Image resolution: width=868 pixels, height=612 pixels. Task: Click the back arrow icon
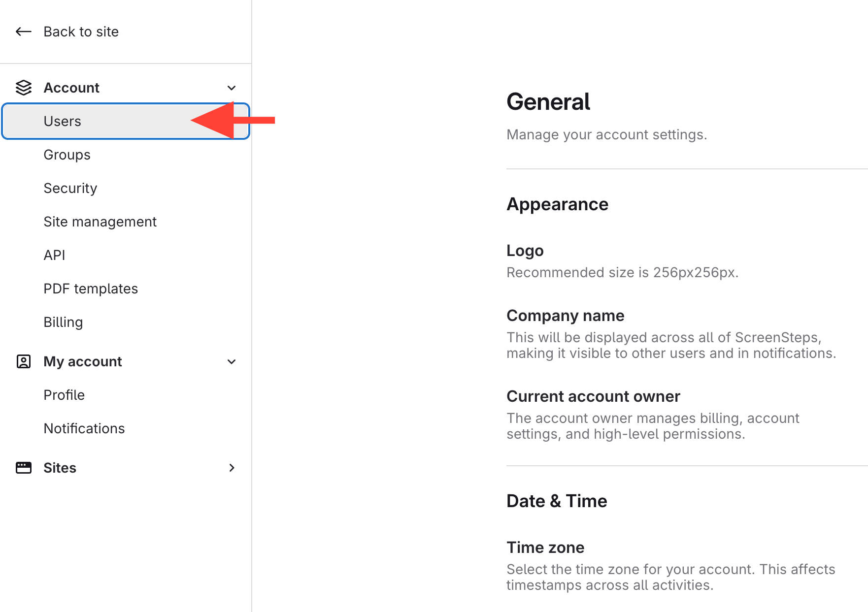click(x=23, y=32)
